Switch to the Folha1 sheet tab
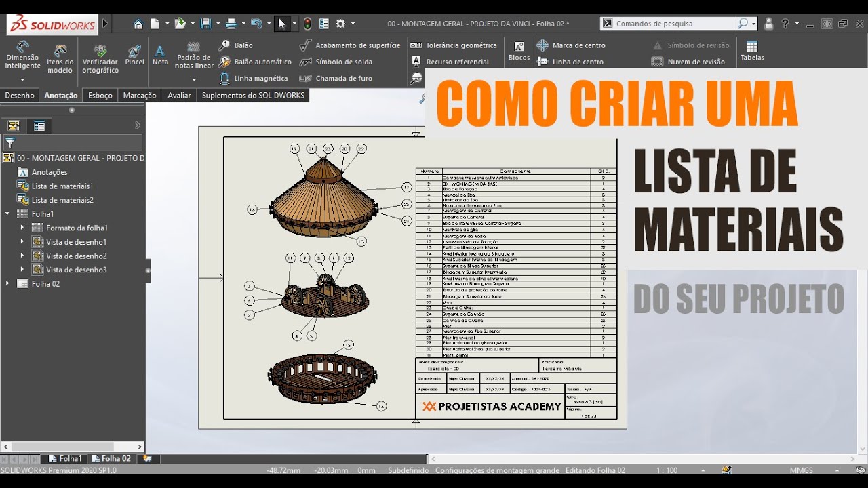This screenshot has width=868, height=488. pos(64,459)
